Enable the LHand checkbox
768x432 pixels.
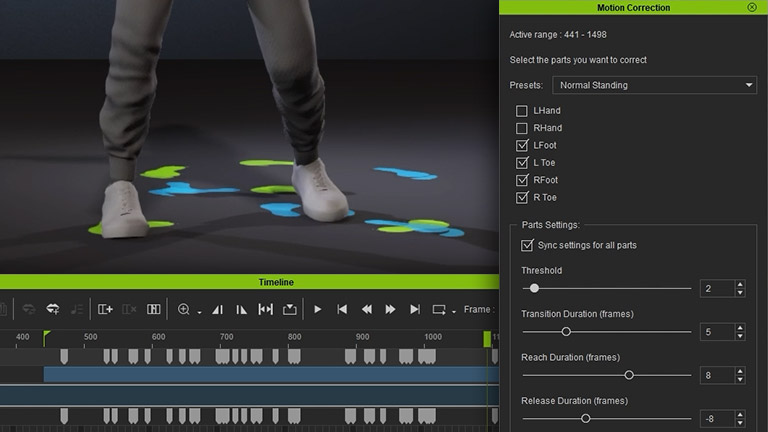pos(522,111)
